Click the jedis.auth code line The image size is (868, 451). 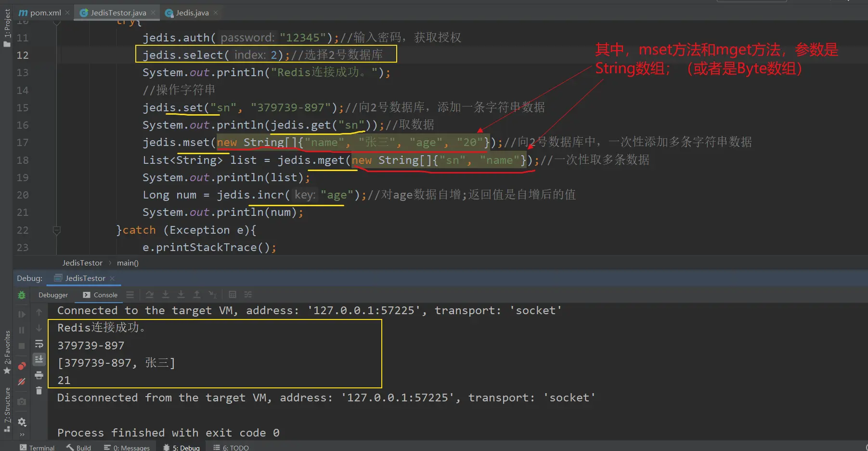click(x=302, y=38)
